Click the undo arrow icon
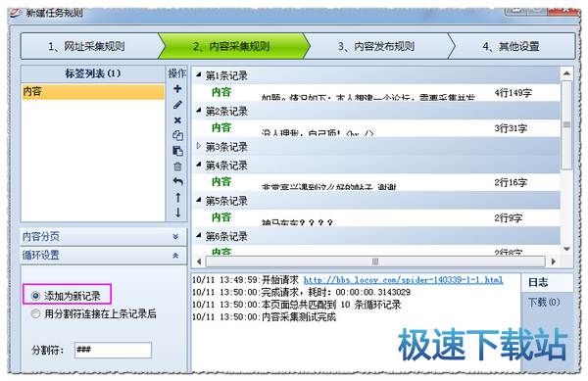Screen dimensions: 588x381 (177, 182)
